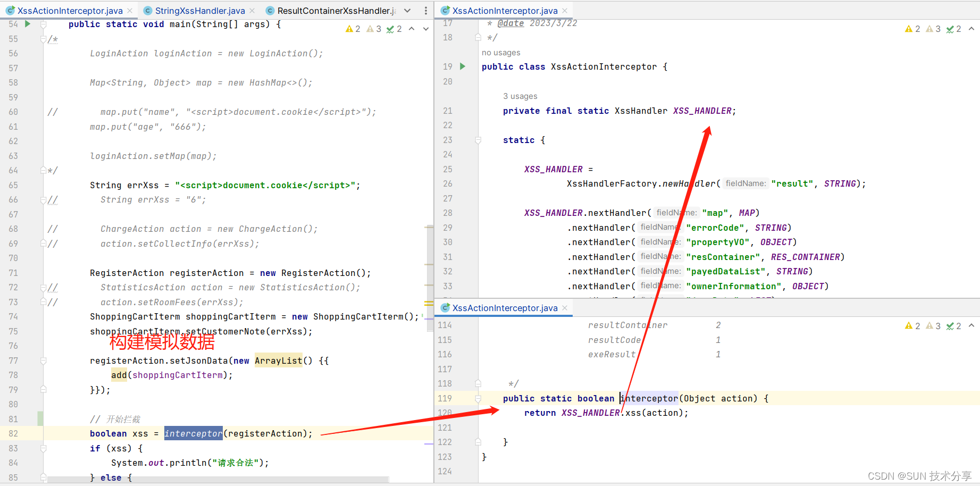Click the '3 usages' code vision link
This screenshot has height=486, width=980.
tap(520, 96)
